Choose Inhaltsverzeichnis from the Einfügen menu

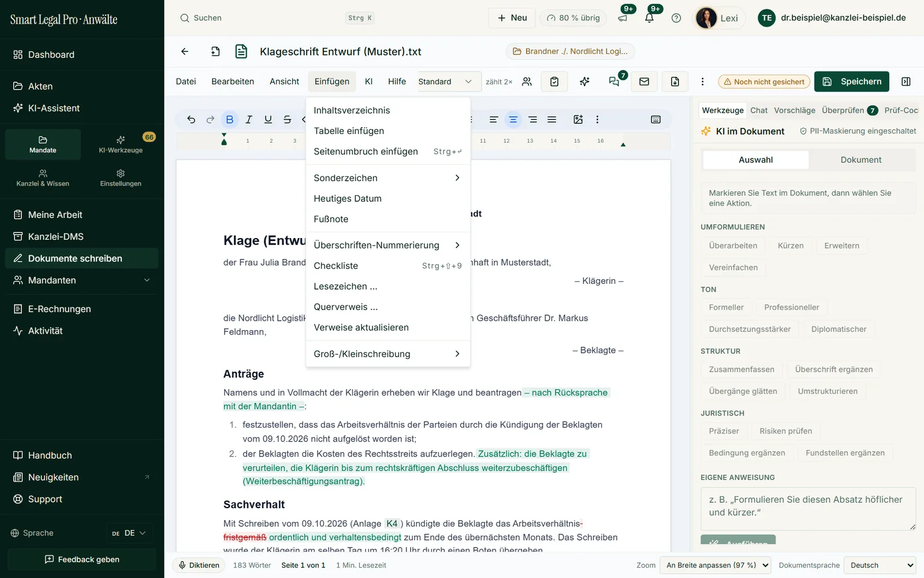[388, 110]
